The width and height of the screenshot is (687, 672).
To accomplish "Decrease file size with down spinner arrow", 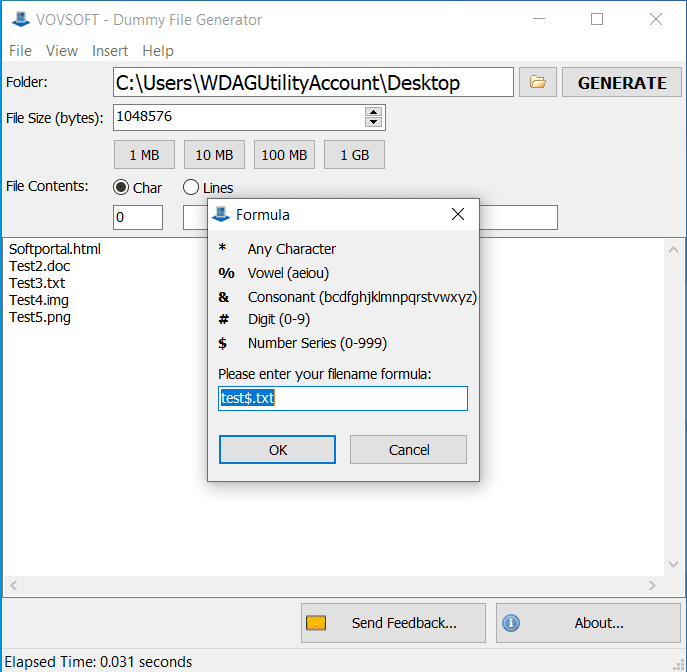I will coord(373,122).
